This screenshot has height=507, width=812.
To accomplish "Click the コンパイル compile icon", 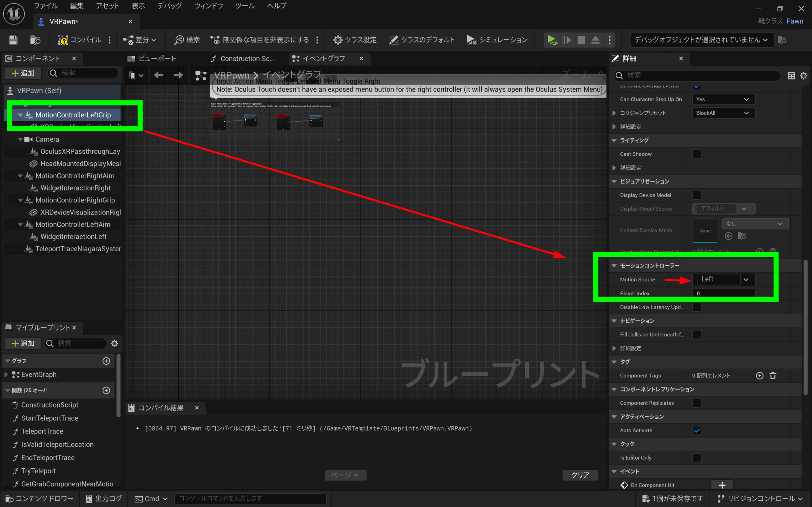I will [63, 40].
